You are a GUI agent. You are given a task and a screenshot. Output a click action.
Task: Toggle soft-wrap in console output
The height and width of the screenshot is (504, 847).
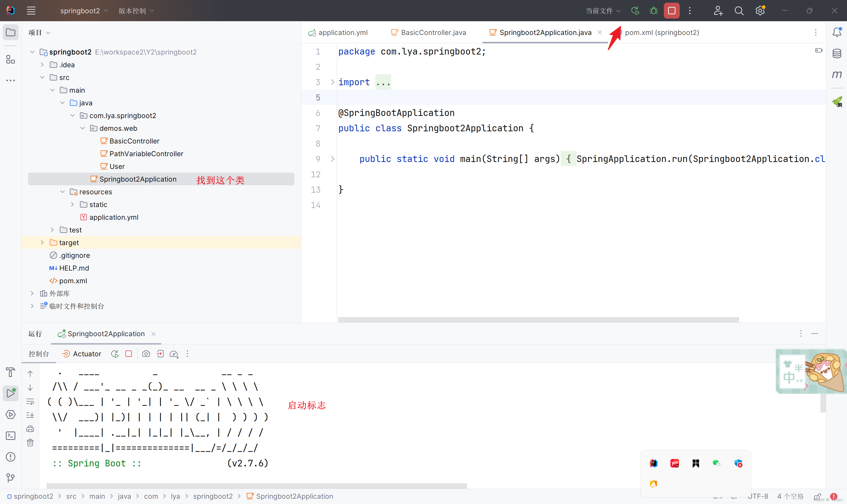[30, 402]
